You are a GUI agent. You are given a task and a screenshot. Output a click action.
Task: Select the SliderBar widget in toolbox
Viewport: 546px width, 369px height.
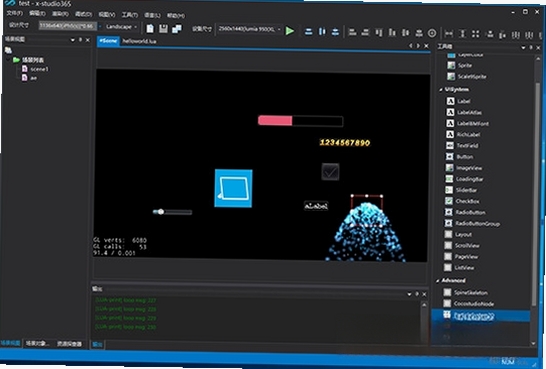(x=461, y=190)
